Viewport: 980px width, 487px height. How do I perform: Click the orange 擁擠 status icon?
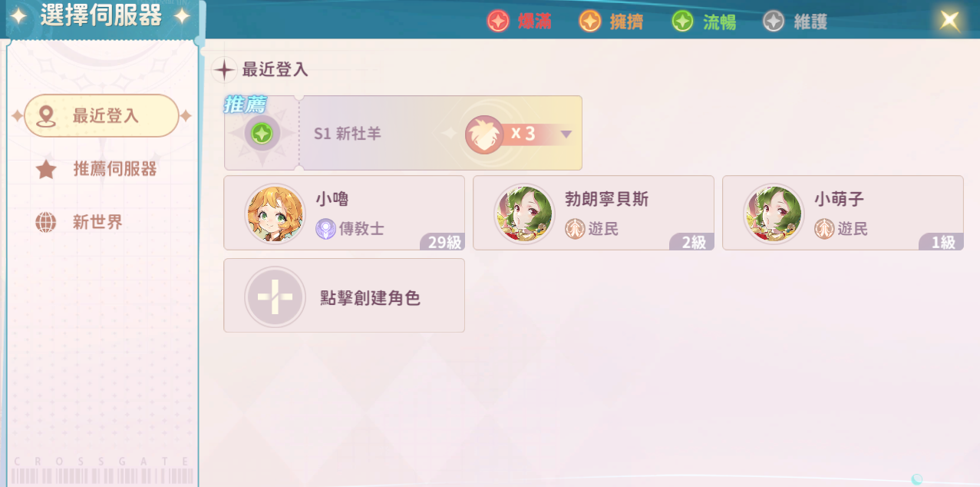589,21
